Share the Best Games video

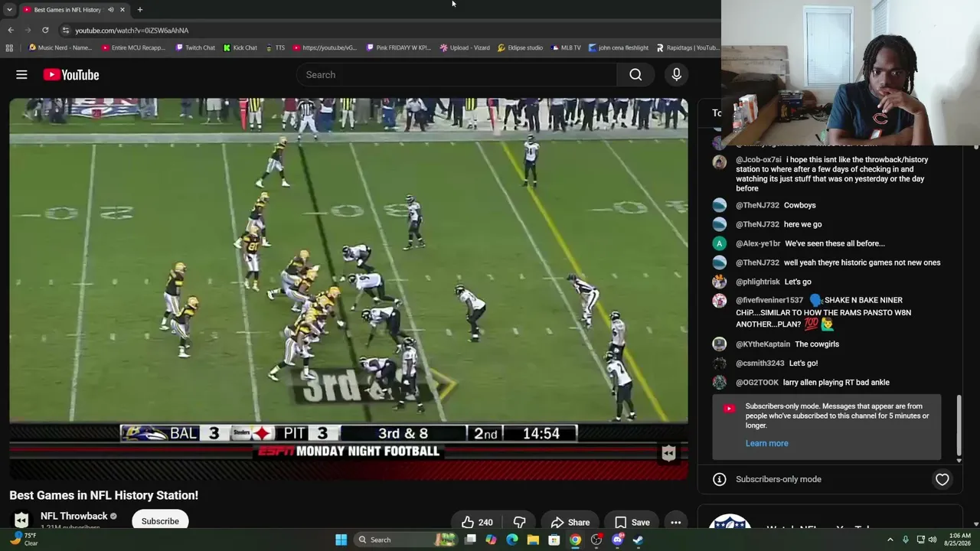coord(570,522)
